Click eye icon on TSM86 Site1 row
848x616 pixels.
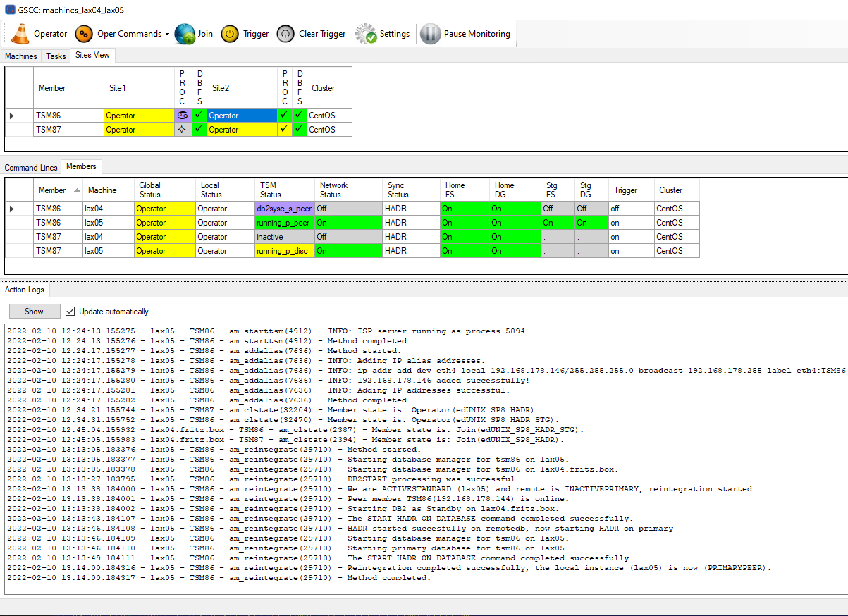[x=180, y=116]
